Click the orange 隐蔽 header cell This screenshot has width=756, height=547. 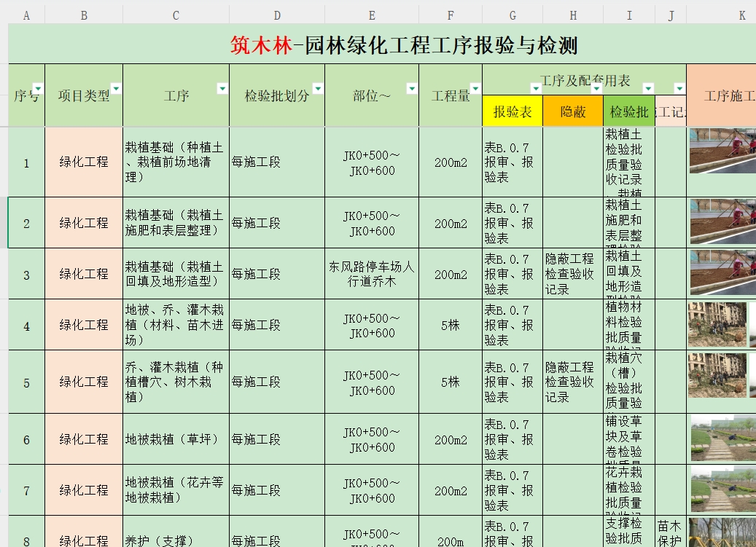click(573, 111)
